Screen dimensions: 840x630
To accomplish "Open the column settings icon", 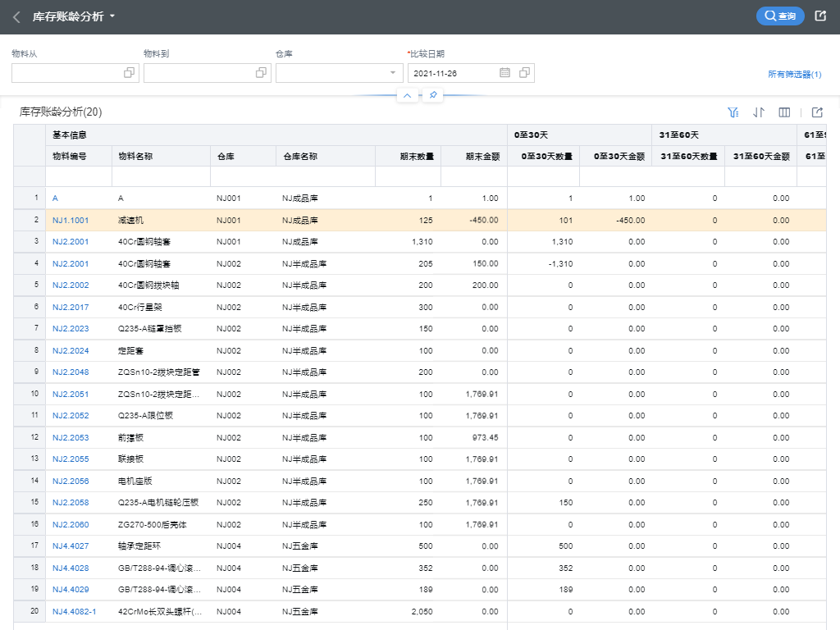I will [x=784, y=112].
